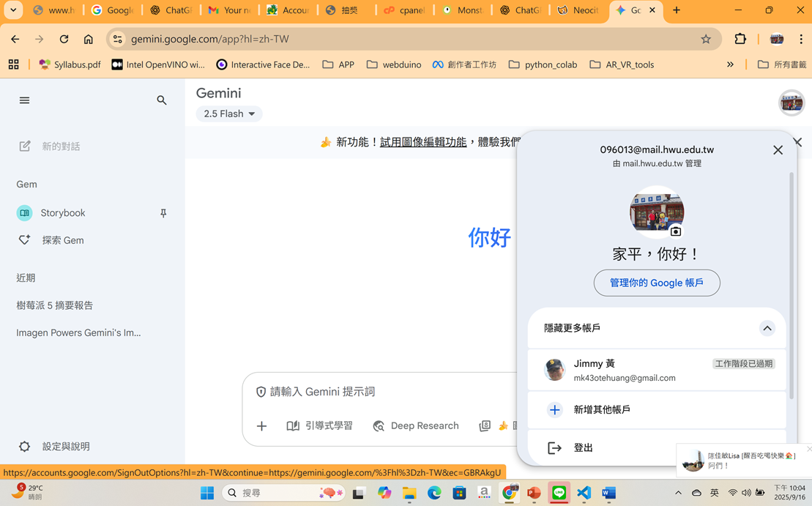Click the plus icon to add files
This screenshot has height=506, width=812.
point(261,426)
